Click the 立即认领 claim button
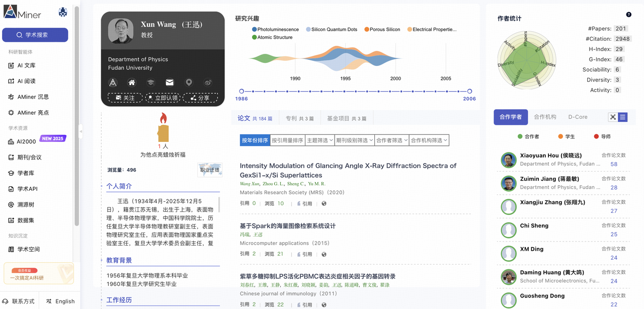The height and width of the screenshot is (309, 644). click(x=163, y=98)
